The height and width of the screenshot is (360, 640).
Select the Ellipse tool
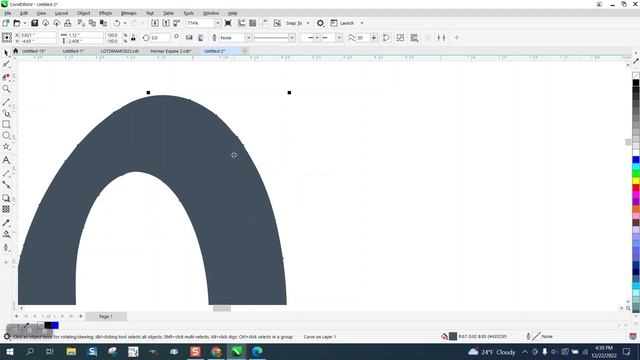click(x=6, y=136)
